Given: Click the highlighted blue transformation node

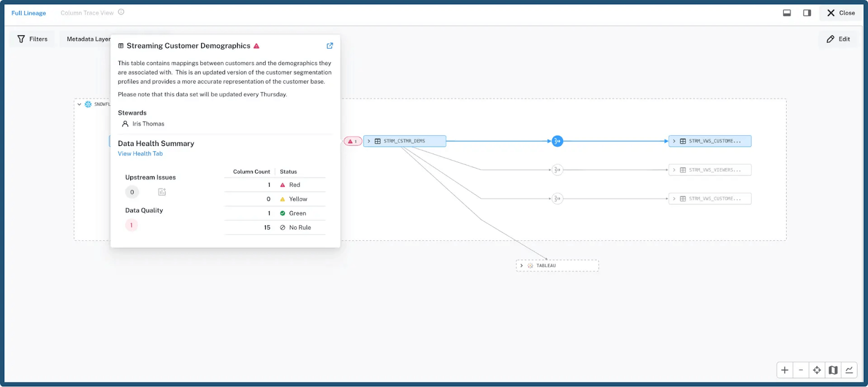Looking at the screenshot, I should (x=557, y=141).
